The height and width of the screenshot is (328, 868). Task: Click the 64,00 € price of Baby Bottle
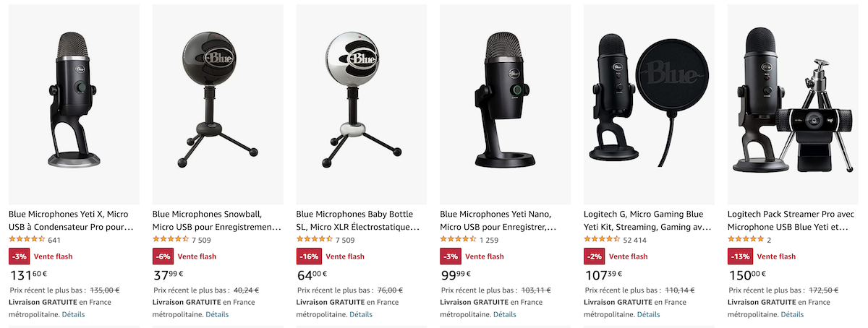pos(312,275)
